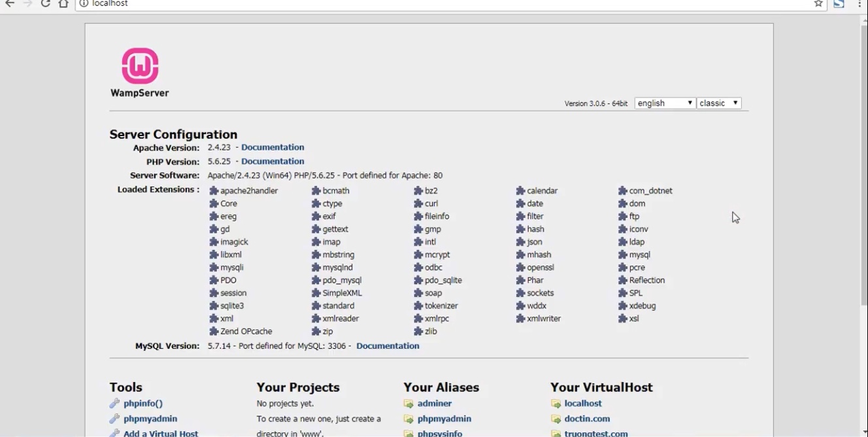Bookmark this page with the star icon
The height and width of the screenshot is (437, 868).
tap(818, 4)
